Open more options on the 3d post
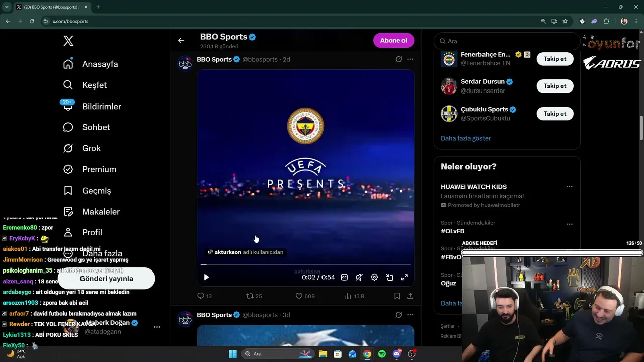Viewport: 644px width, 362px height. coord(410,315)
